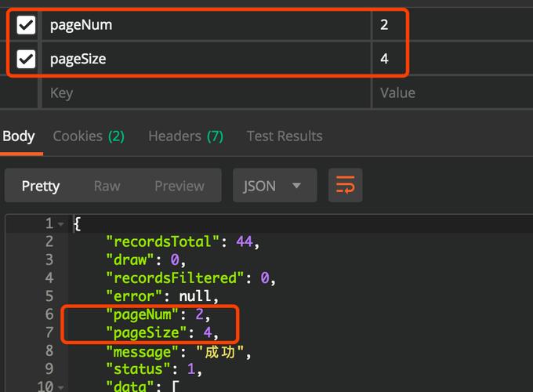Edit the pageSize value cell containing 4
Image resolution: width=533 pixels, height=392 pixels.
tap(451, 59)
